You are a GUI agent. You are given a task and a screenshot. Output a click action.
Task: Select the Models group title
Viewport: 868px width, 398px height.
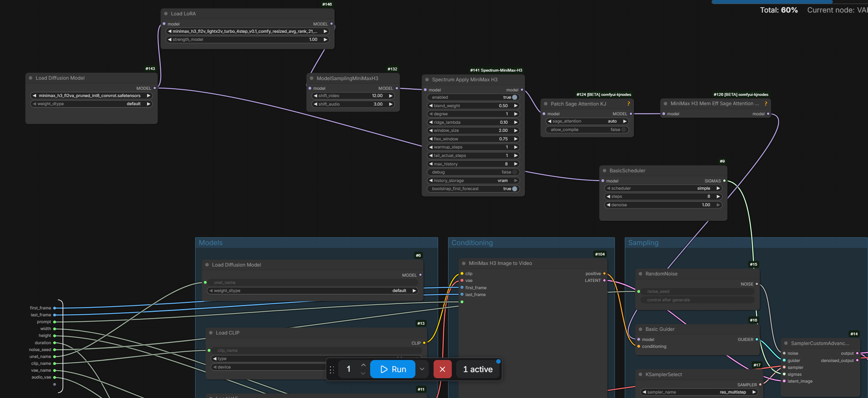211,243
